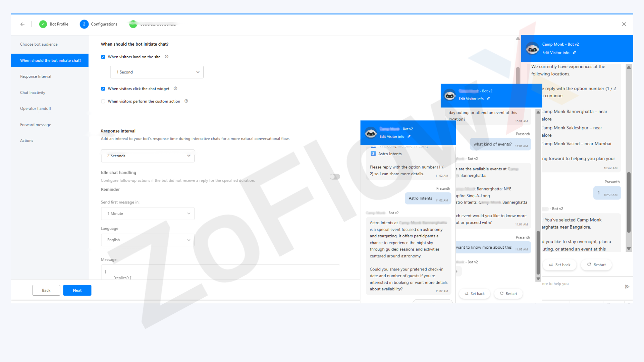Screen dimensions: 644x362
Task: Select 'Response Interval' in the sidebar
Action: coord(36,76)
